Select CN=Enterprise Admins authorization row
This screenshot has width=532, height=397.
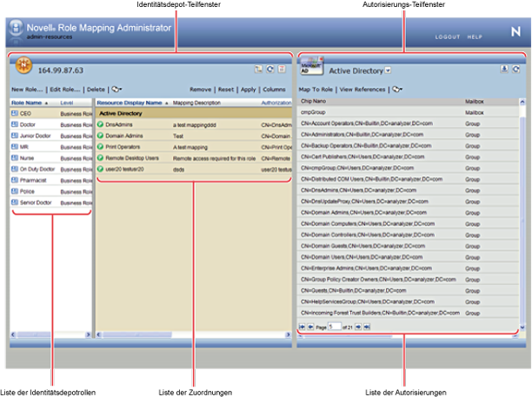(x=409, y=268)
